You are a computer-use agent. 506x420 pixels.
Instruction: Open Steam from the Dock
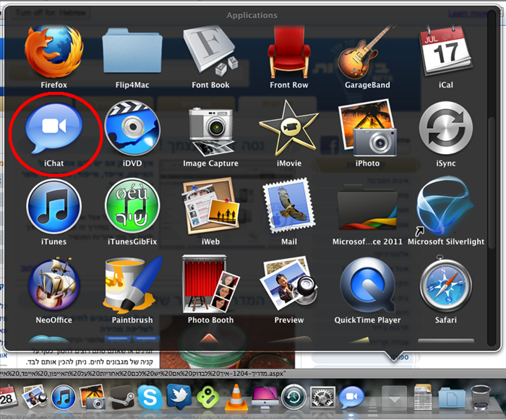[121, 398]
